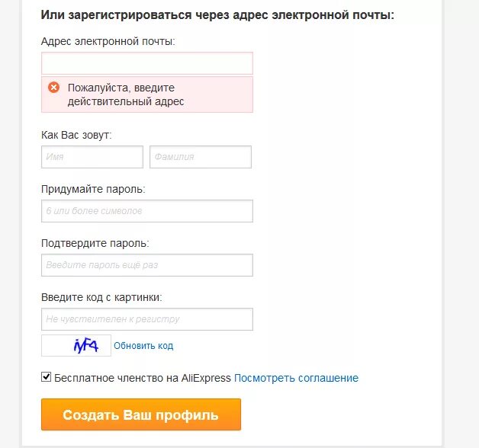Click the invalid email error message text
This screenshot has height=448, width=479.
(x=126, y=94)
